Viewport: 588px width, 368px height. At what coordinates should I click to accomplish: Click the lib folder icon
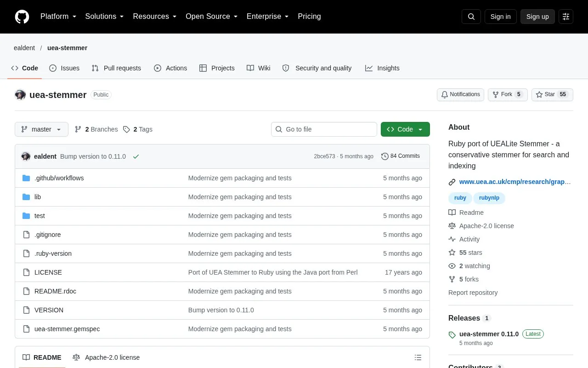[x=26, y=197]
